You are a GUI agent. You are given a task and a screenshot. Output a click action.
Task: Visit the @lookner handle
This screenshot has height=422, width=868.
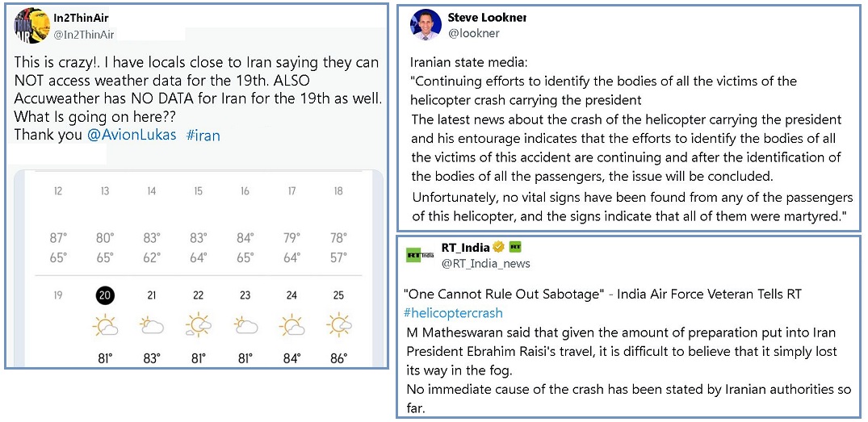pos(474,34)
